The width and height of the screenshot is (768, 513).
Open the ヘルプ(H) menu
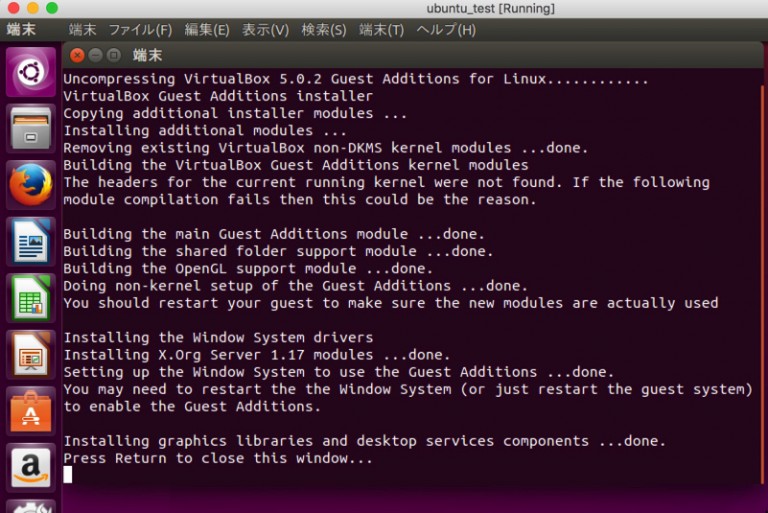tap(446, 30)
